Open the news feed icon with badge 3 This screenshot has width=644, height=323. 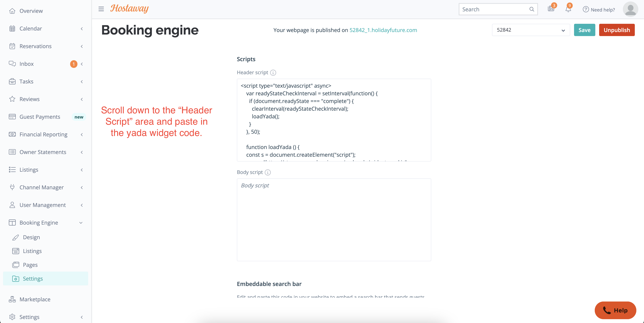tap(551, 9)
